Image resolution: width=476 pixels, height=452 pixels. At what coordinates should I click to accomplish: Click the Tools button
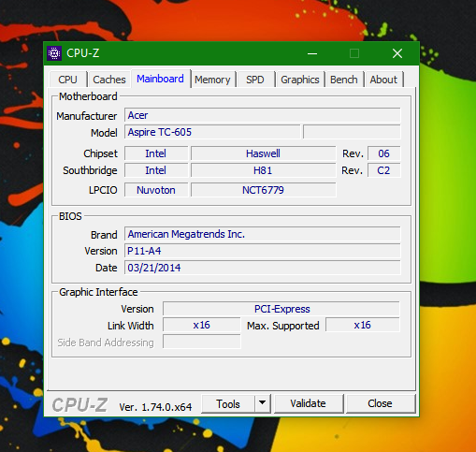point(228,404)
